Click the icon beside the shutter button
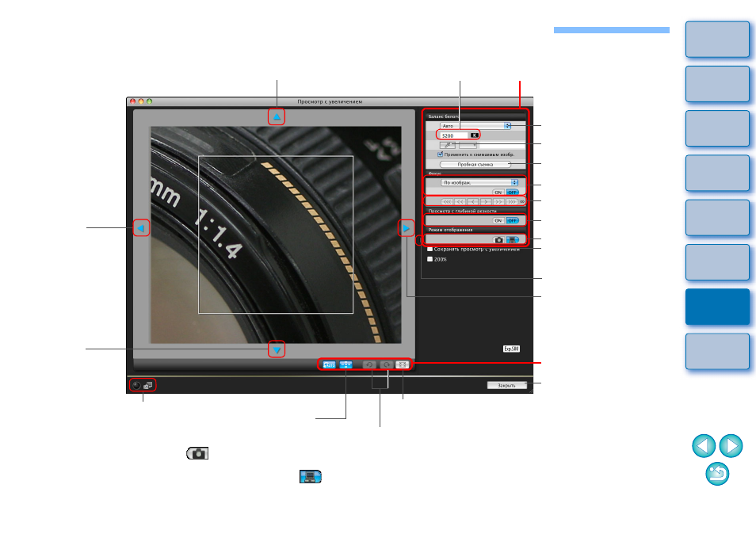This screenshot has width=756, height=534. click(x=148, y=385)
